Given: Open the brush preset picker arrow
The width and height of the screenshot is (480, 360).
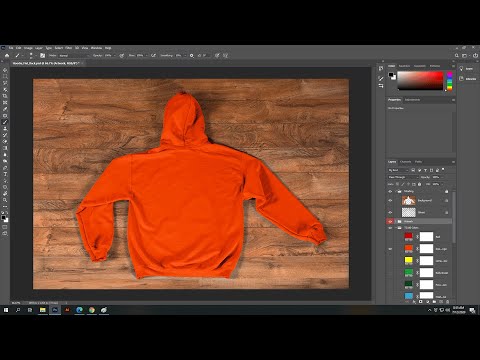Looking at the screenshot, I should (35, 56).
